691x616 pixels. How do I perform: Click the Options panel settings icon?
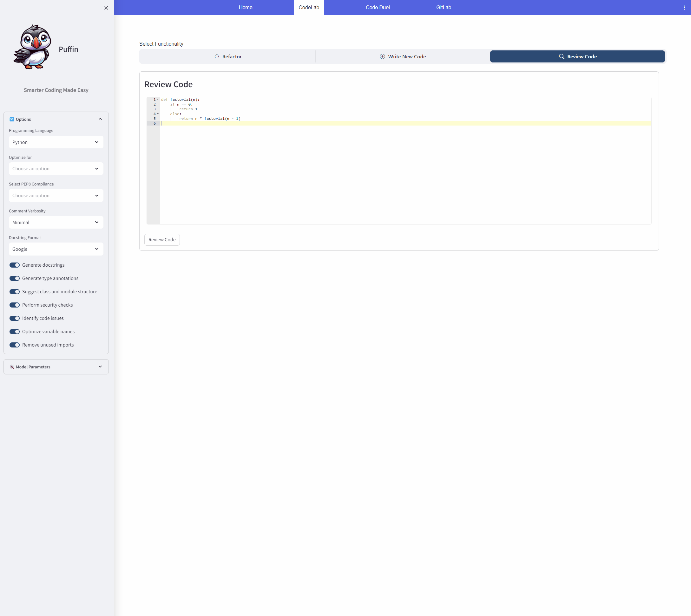pos(12,120)
